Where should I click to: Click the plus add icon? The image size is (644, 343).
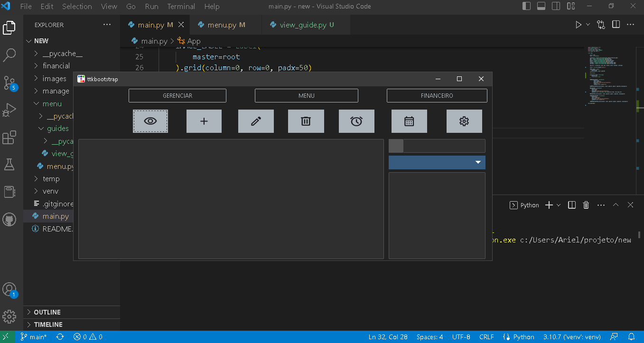click(204, 121)
